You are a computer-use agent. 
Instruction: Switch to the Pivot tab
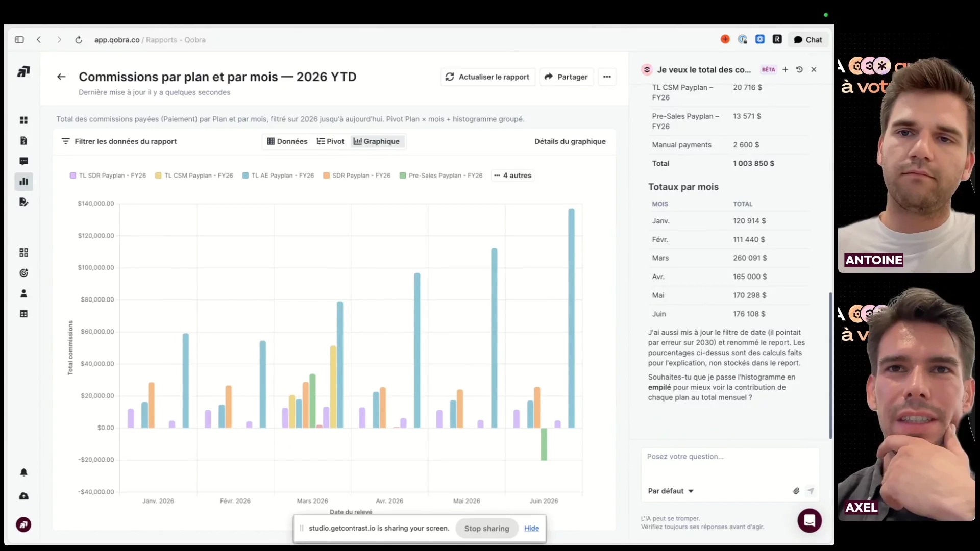click(x=330, y=141)
